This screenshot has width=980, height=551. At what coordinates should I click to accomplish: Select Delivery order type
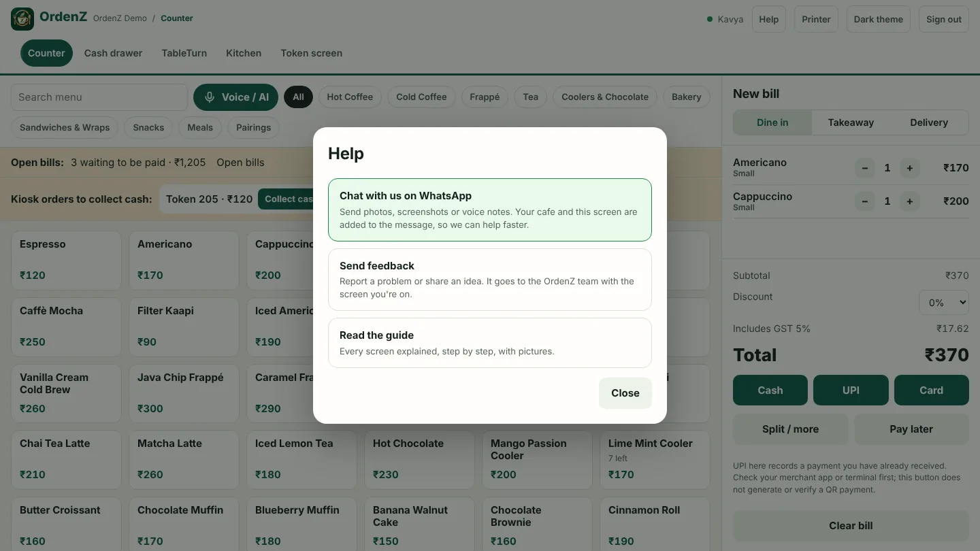929,122
